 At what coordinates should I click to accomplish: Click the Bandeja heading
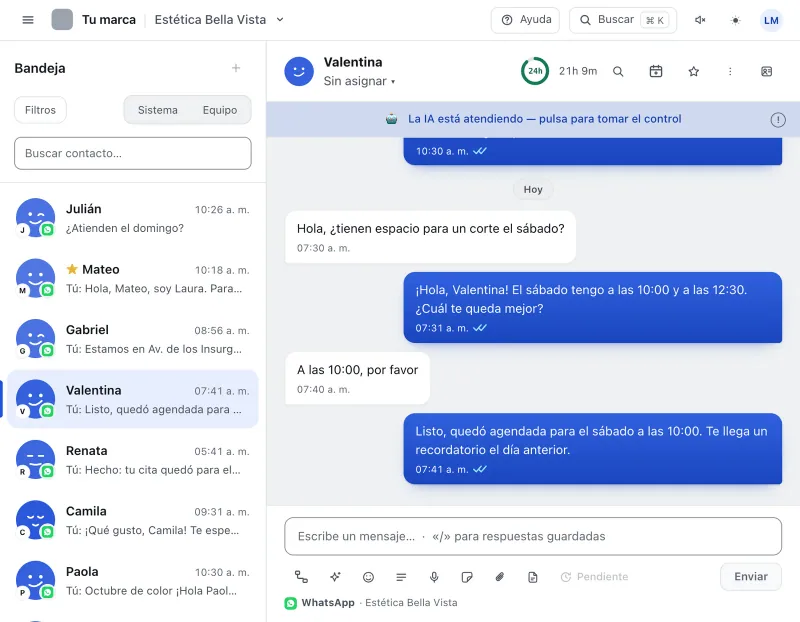(x=40, y=68)
